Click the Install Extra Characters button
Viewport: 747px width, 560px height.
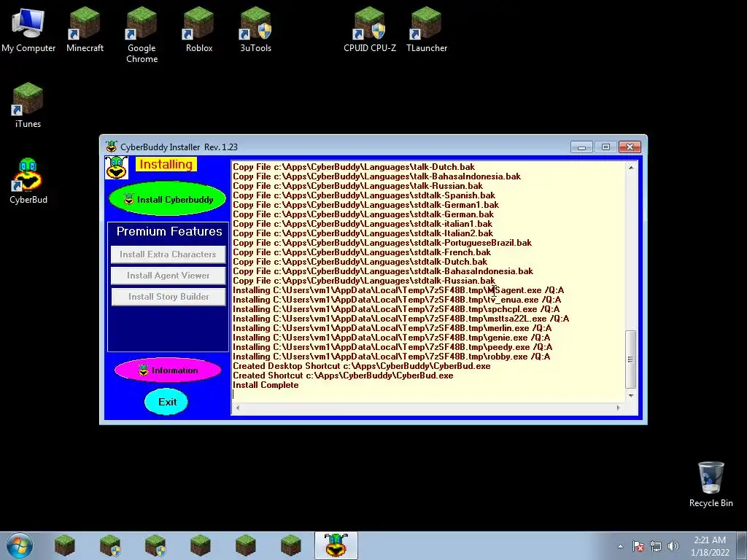(x=168, y=254)
